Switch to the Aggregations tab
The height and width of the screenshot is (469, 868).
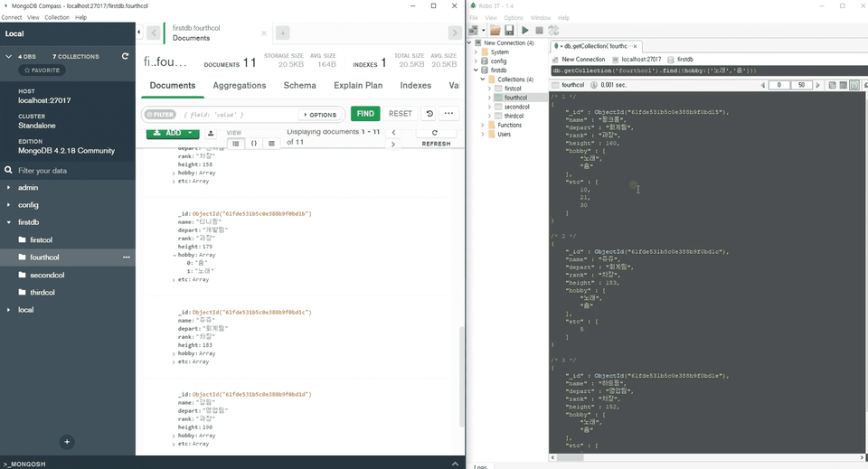[x=239, y=85]
